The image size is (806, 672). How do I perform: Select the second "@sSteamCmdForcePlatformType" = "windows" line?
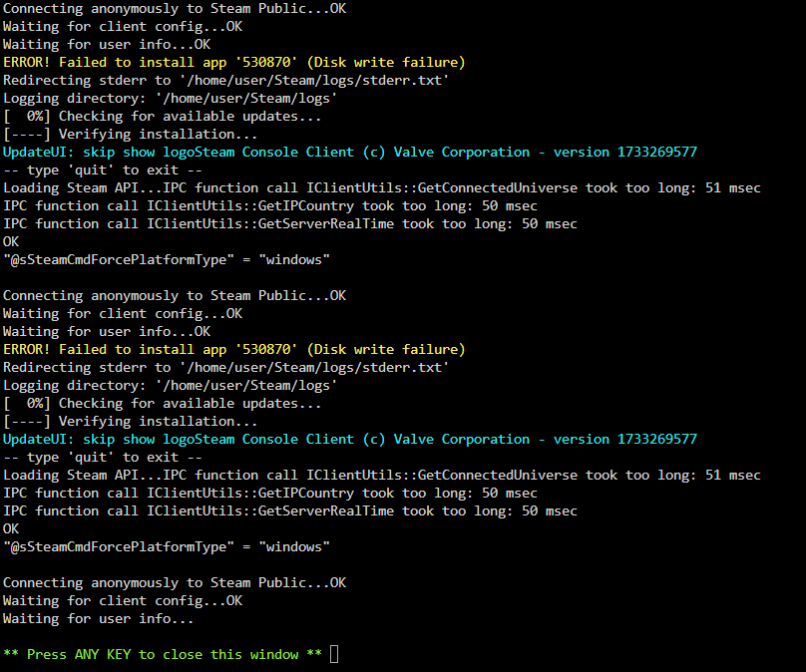(x=167, y=546)
